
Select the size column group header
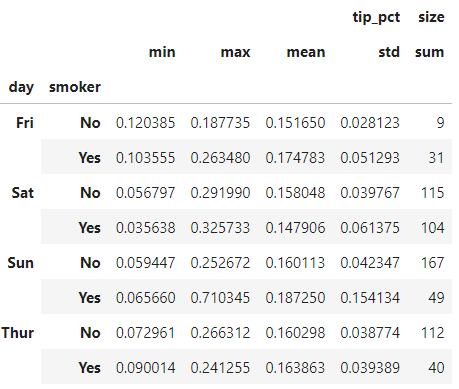[431, 17]
